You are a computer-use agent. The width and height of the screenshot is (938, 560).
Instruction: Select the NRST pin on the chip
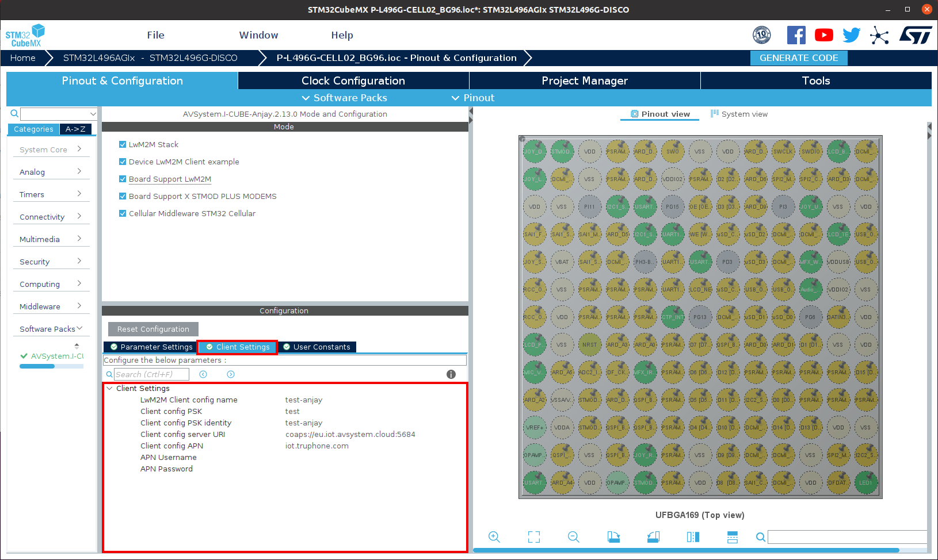[x=590, y=345]
